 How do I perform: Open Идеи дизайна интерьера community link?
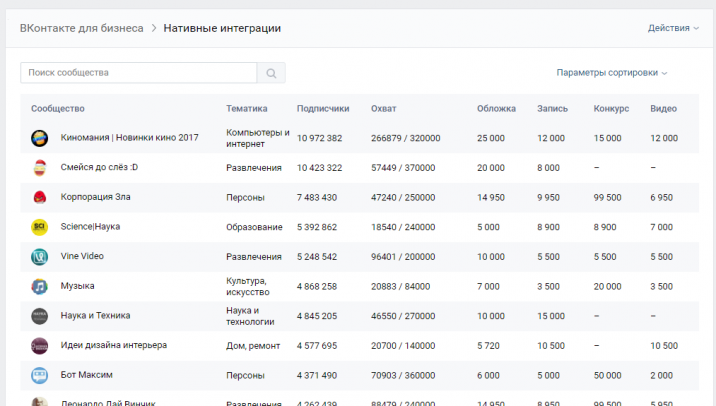pyautogui.click(x=114, y=345)
